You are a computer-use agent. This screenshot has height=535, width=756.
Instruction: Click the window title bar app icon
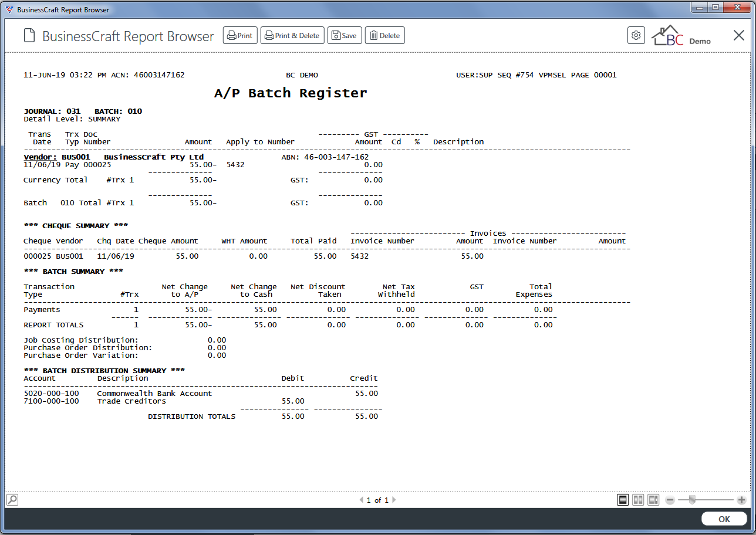9,10
